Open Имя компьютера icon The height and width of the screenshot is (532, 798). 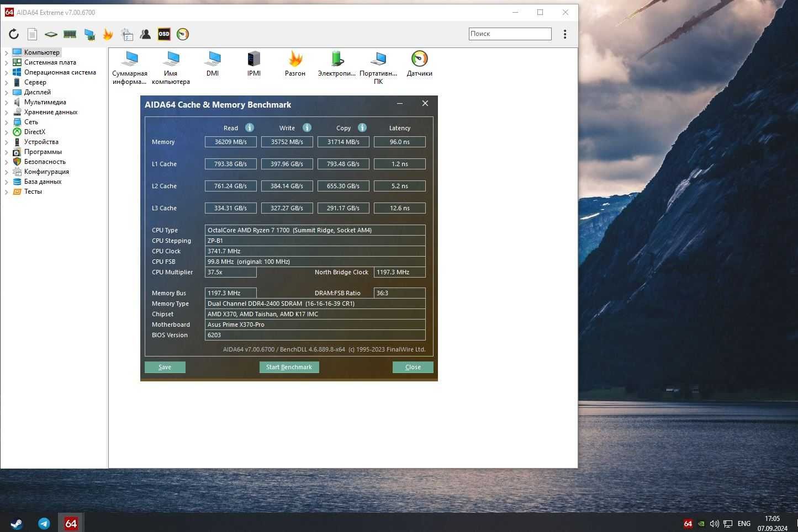click(x=171, y=67)
